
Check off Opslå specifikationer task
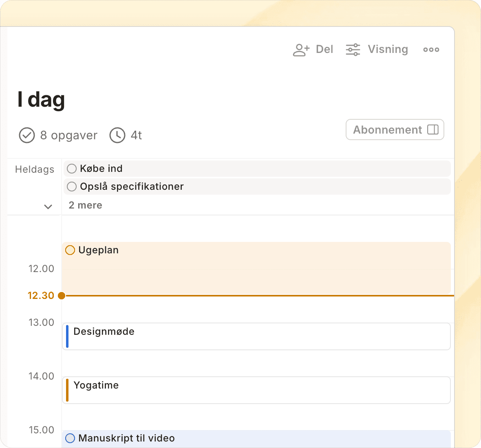tap(72, 187)
